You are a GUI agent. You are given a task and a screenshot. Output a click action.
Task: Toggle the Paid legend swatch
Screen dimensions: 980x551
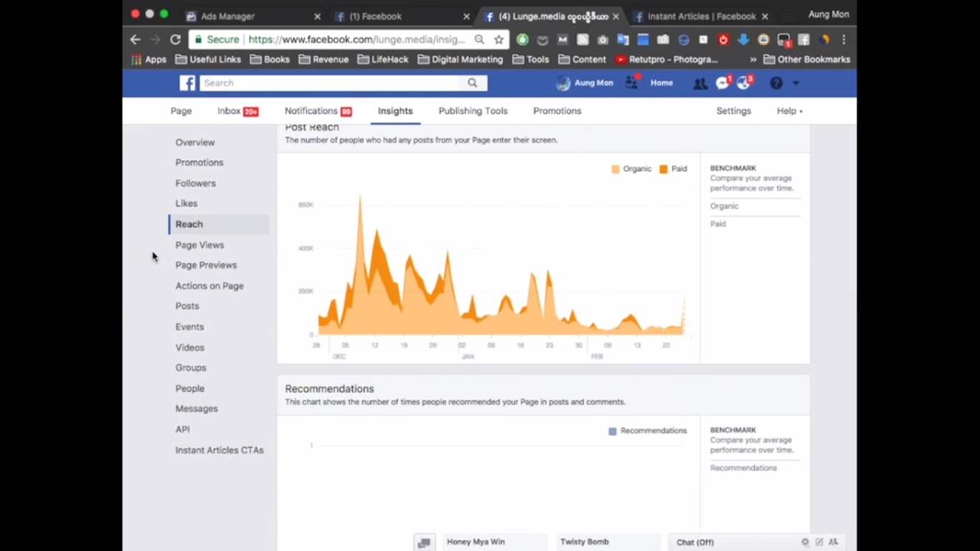pos(664,169)
